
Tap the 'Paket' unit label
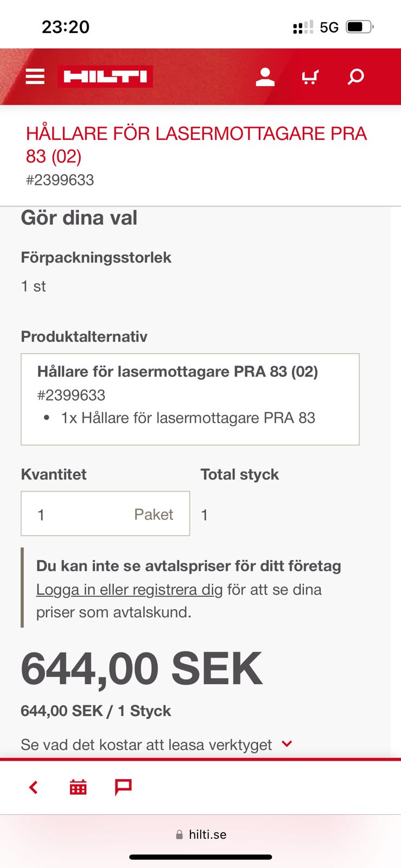click(154, 514)
